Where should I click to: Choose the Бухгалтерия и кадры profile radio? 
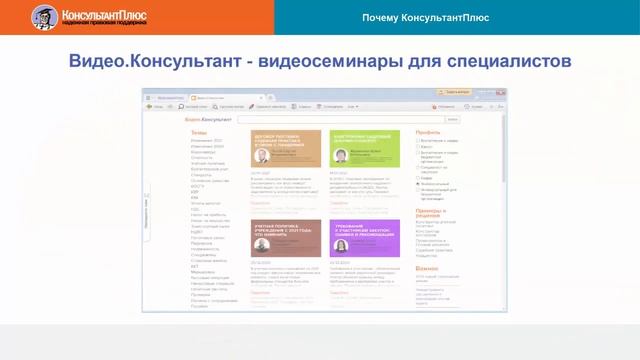coord(418,140)
